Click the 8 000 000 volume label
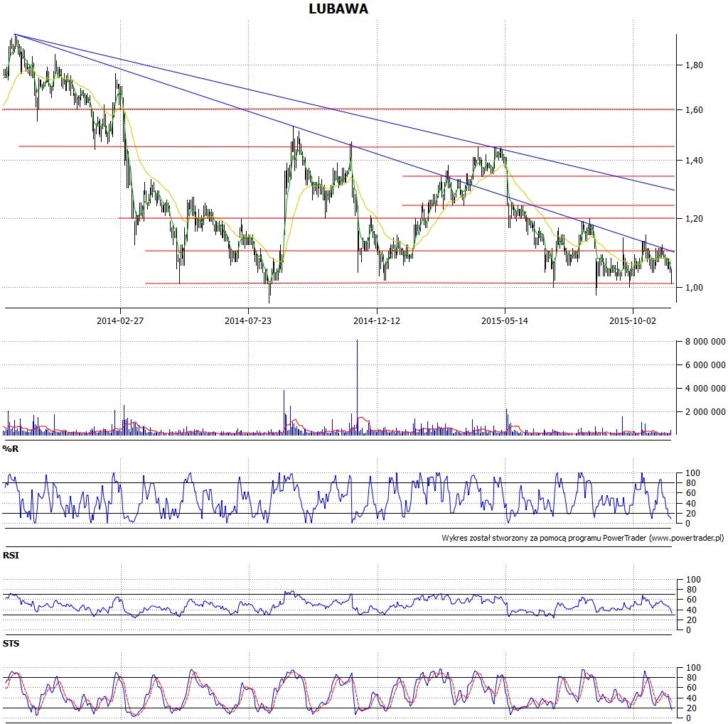728x724 pixels. point(705,342)
